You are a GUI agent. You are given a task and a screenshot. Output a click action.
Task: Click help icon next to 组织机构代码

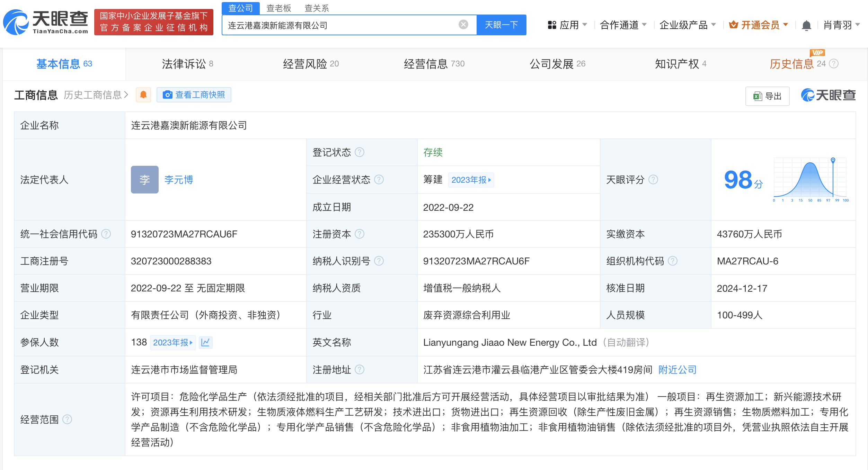pyautogui.click(x=672, y=261)
